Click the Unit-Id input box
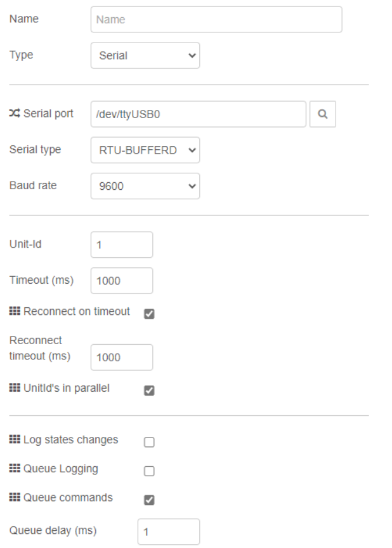Screen dimensions: 392x548 [x=122, y=245]
